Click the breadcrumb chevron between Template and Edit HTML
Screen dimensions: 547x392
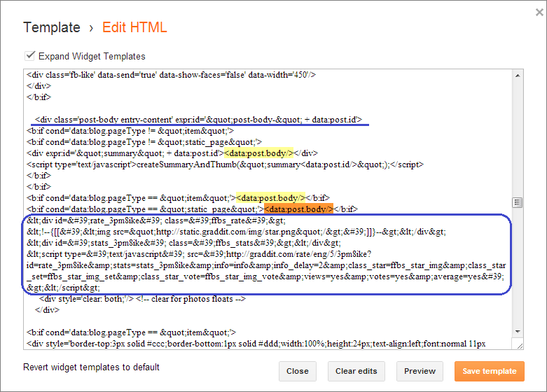point(91,28)
